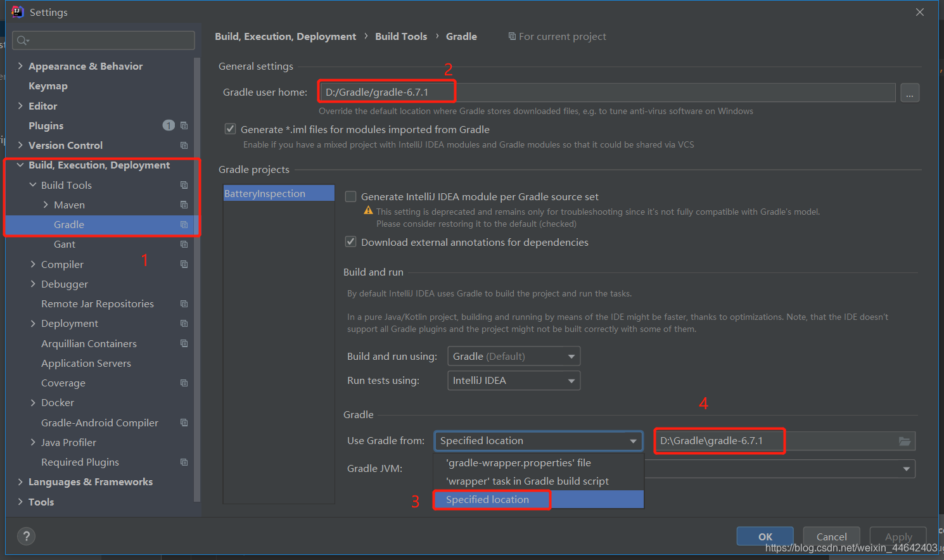Choose 'Specified location' in dropdown list
The image size is (944, 560).
(539, 499)
